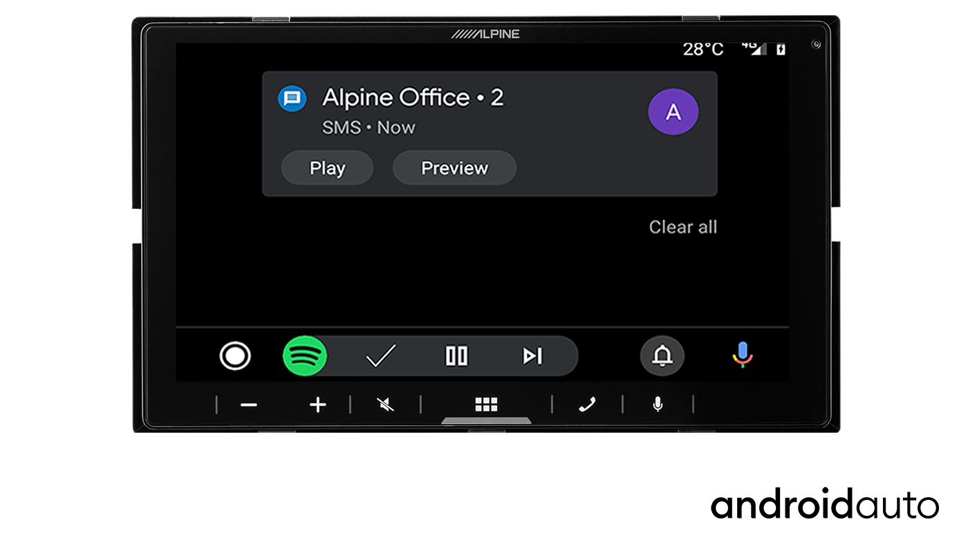Skip to next track
This screenshot has height=560, width=968.
[532, 356]
